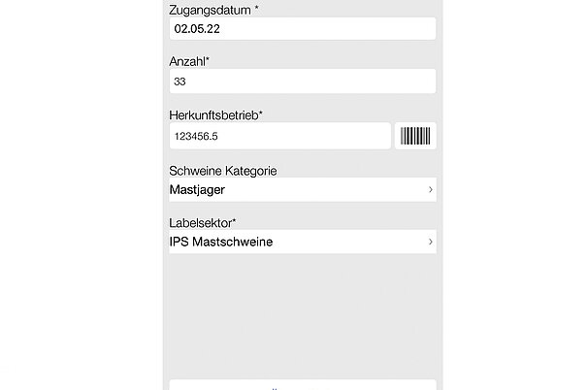Click the 'Herkunftsbetrieb*' label
This screenshot has height=390, width=588.
[x=215, y=115]
